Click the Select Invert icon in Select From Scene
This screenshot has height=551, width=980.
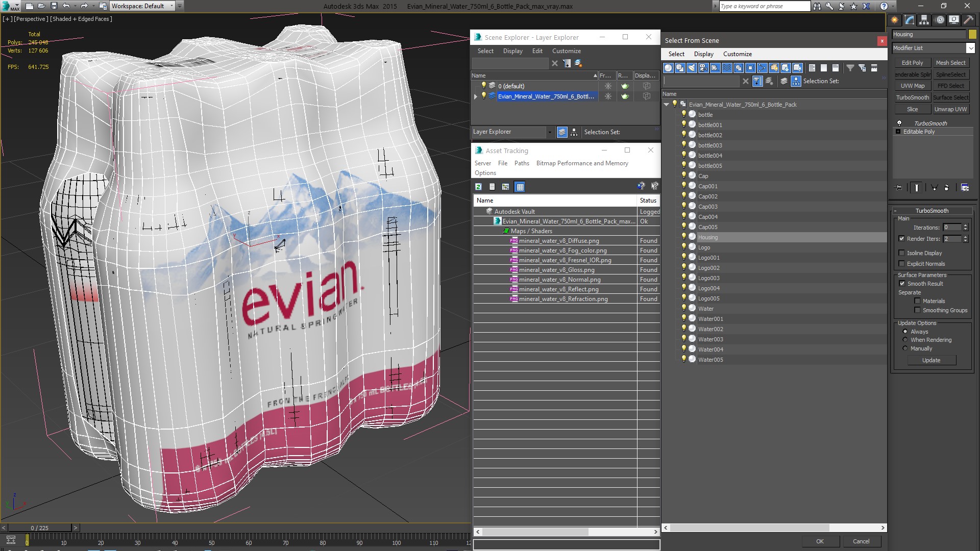[x=836, y=68]
